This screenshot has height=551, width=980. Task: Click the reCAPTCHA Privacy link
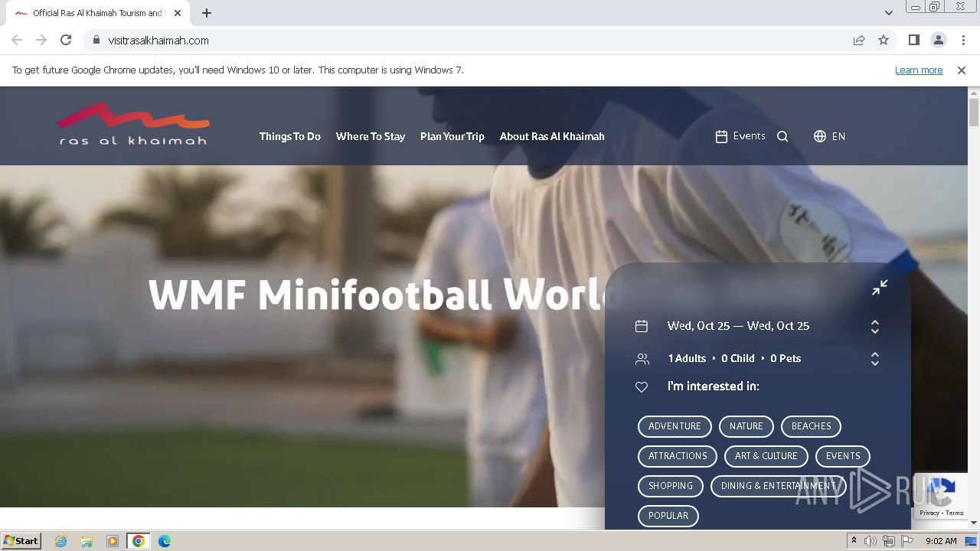(929, 513)
